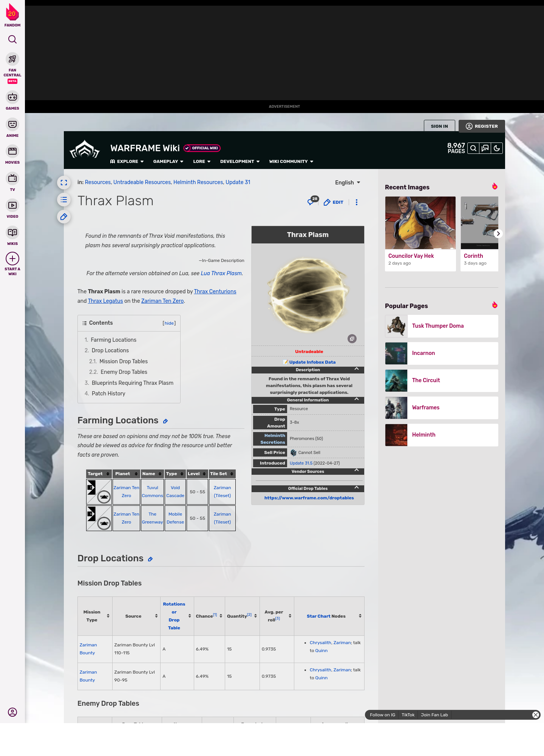
Task: Open more page actions menu
Action: pyautogui.click(x=357, y=202)
